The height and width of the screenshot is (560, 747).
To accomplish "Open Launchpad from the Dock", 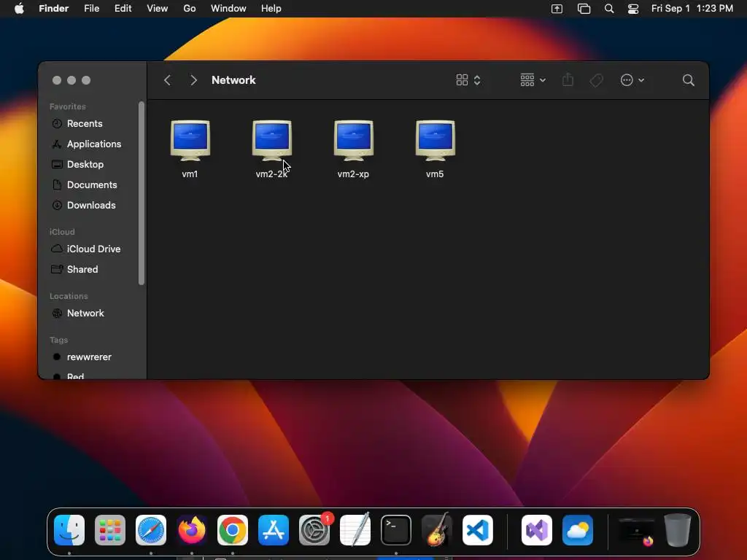I will click(110, 529).
